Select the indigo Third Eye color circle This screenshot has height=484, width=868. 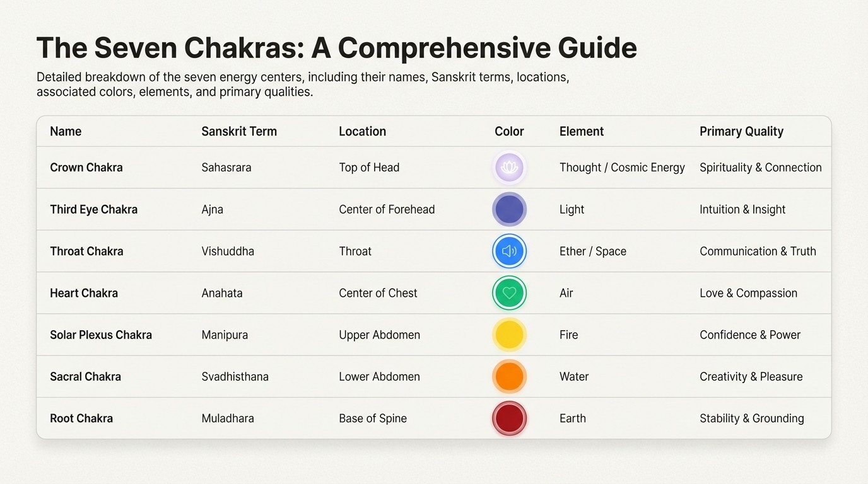pos(509,209)
